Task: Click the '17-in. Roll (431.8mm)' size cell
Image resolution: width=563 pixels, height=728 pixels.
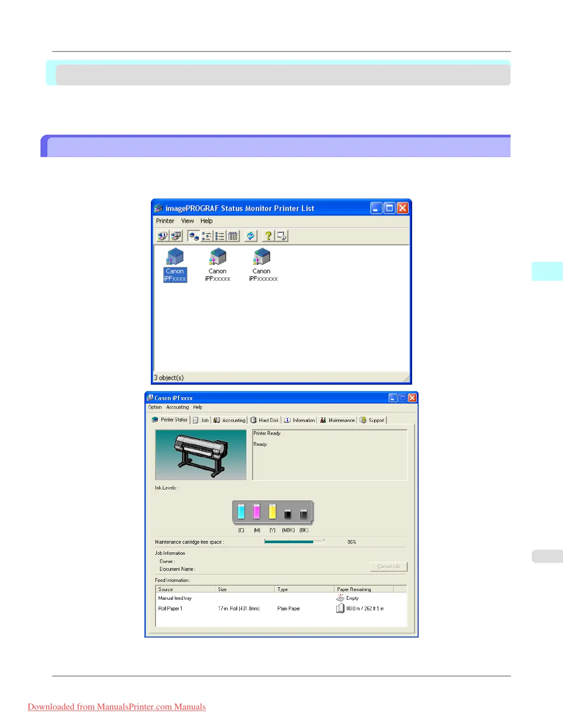Action: (x=239, y=609)
